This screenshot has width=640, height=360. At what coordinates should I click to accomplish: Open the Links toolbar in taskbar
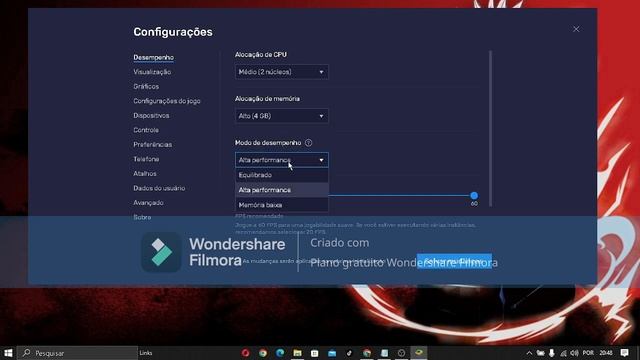(146, 353)
